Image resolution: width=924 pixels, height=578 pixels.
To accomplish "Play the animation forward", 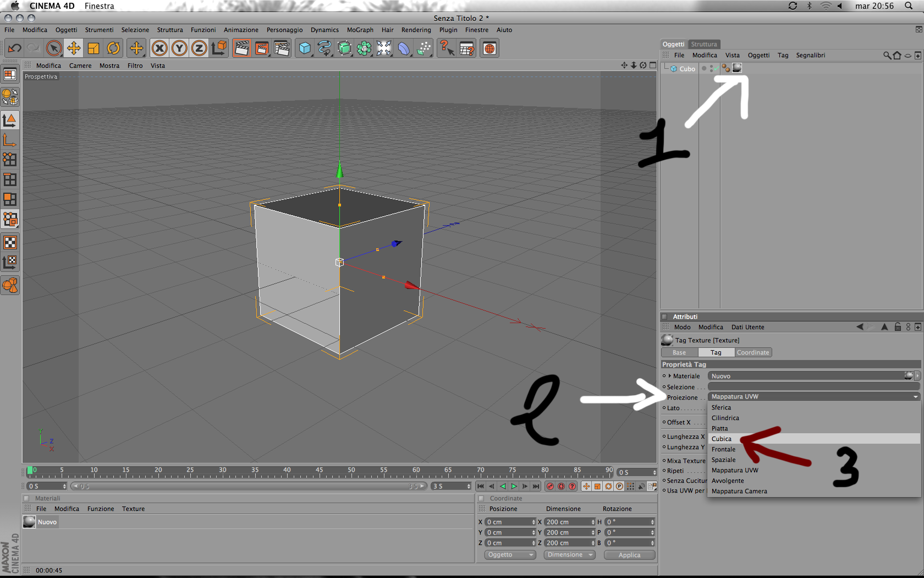I will click(x=514, y=486).
